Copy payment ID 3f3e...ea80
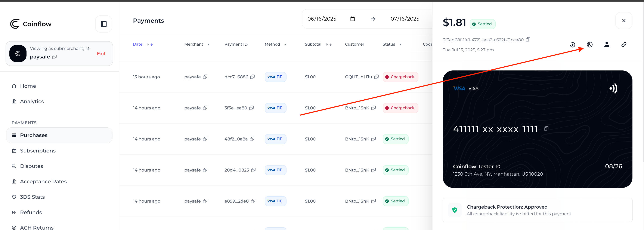The width and height of the screenshot is (644, 230). pos(251,108)
